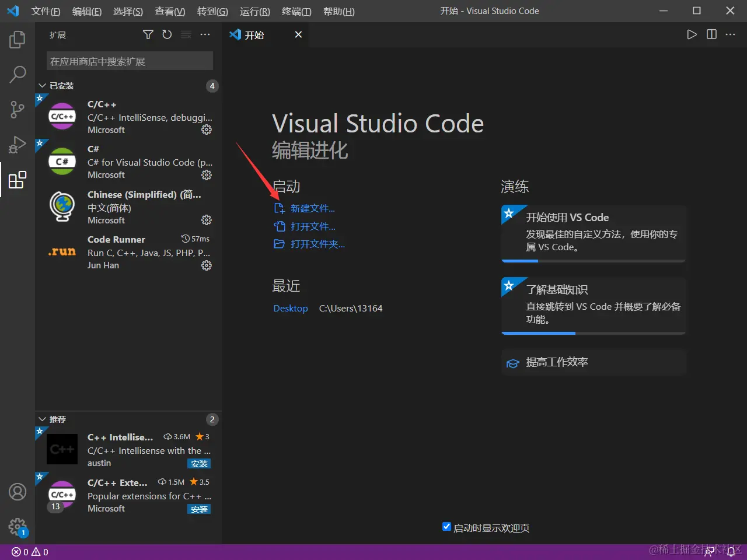Screen dimensions: 747x560
Task: Open the 查看(V) menu
Action: [x=170, y=11]
